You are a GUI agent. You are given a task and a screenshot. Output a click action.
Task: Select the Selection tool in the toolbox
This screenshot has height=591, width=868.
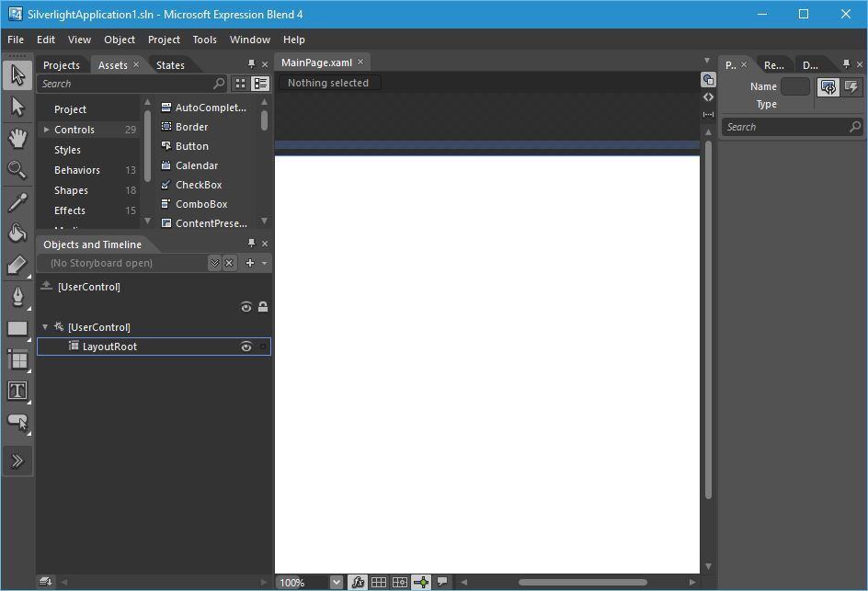(17, 75)
